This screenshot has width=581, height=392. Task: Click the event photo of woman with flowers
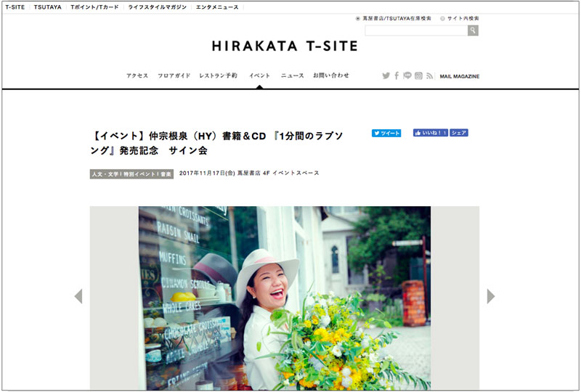285,298
